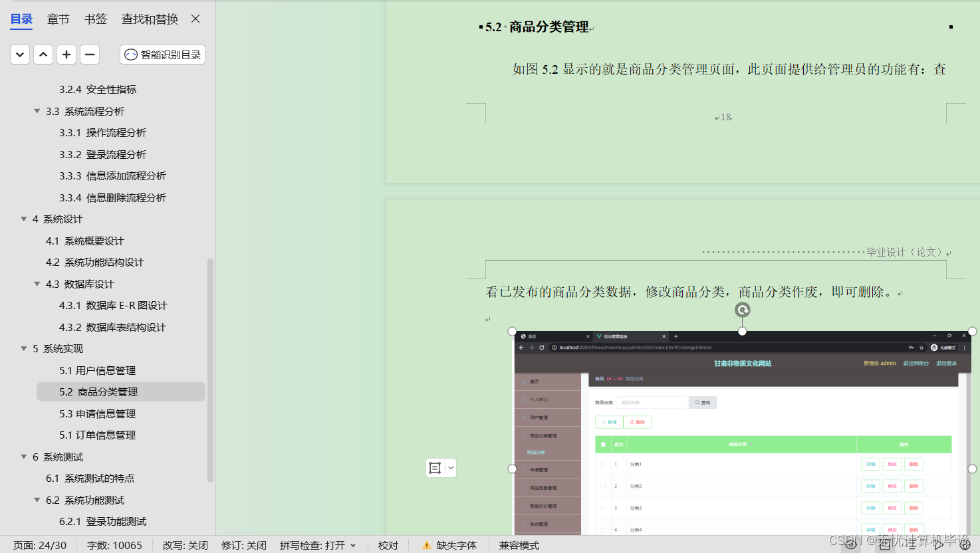Jump to previous heading via up-chevron icon

[43, 54]
